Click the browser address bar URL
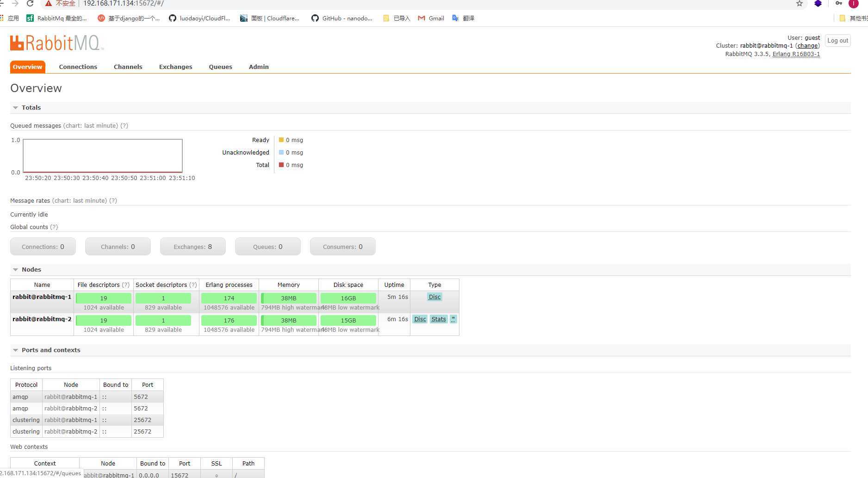The height and width of the screenshot is (478, 868). 123,3
